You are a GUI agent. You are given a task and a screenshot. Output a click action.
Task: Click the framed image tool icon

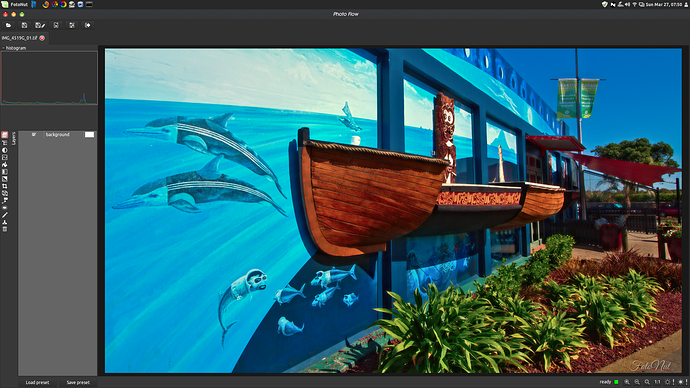tap(4, 157)
